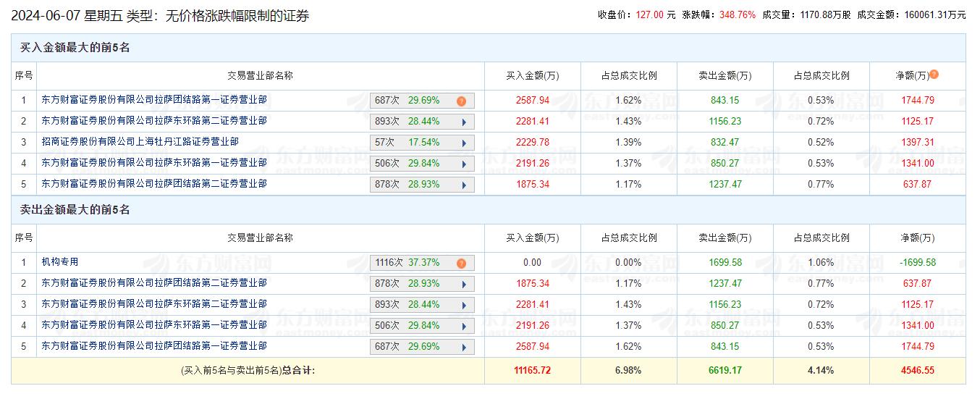Screen dimensions: 980x399
Task: Open 拉萨东环路第二证券营业部 link in buy list
Action: coord(153,121)
